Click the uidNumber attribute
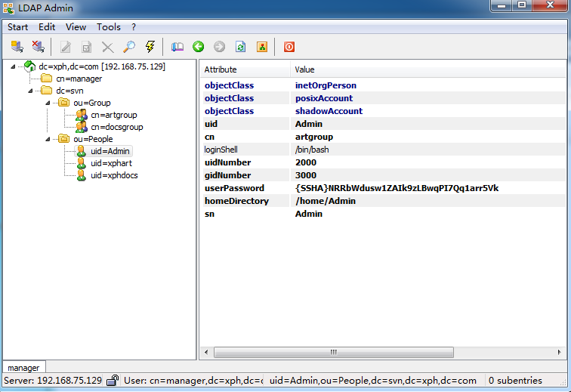Viewport: 571px width, 392px height. point(227,162)
